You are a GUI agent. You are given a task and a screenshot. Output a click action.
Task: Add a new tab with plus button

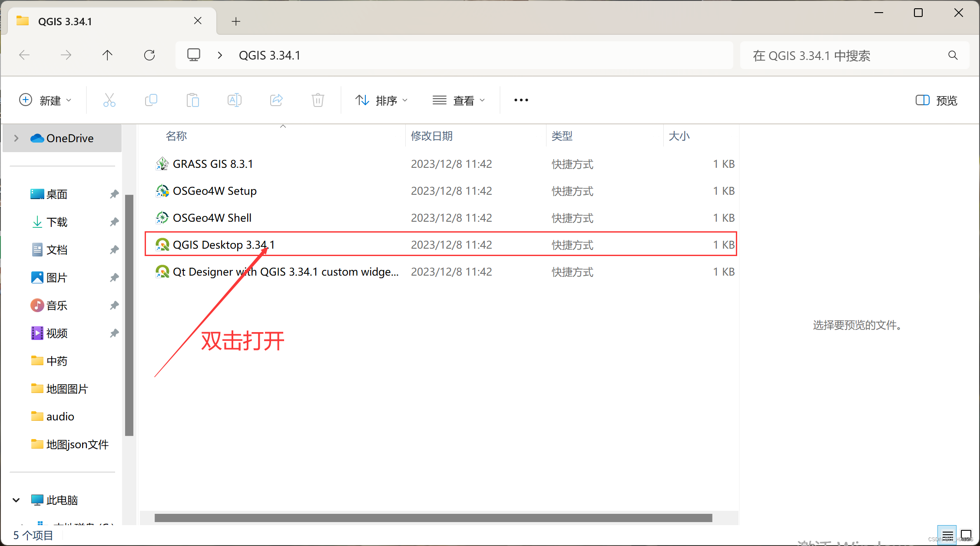pyautogui.click(x=236, y=21)
